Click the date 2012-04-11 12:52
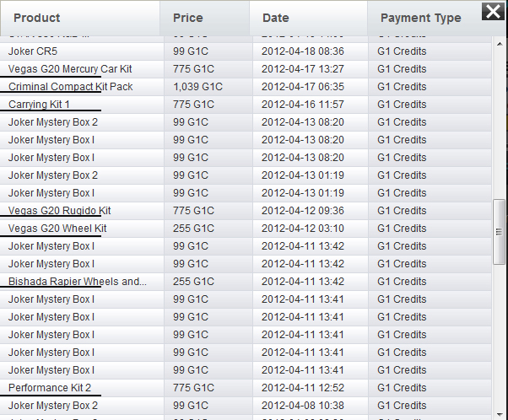Image resolution: width=508 pixels, height=420 pixels. (x=303, y=388)
